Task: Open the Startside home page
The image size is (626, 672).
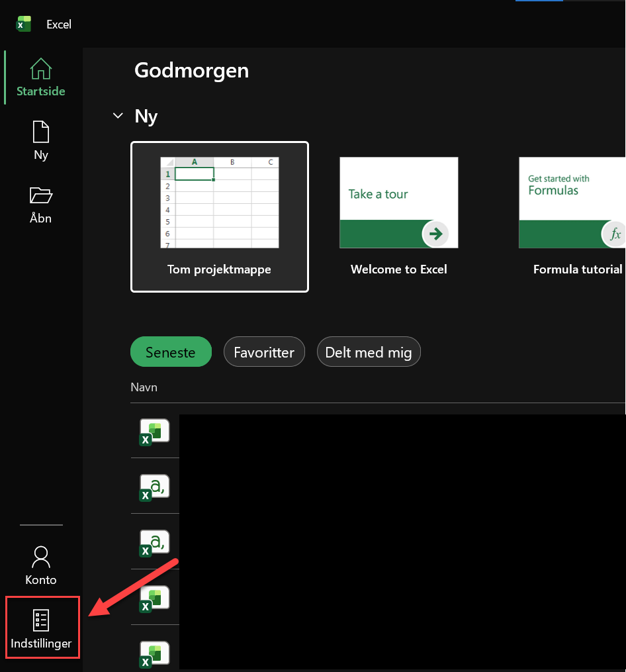Action: click(x=41, y=77)
